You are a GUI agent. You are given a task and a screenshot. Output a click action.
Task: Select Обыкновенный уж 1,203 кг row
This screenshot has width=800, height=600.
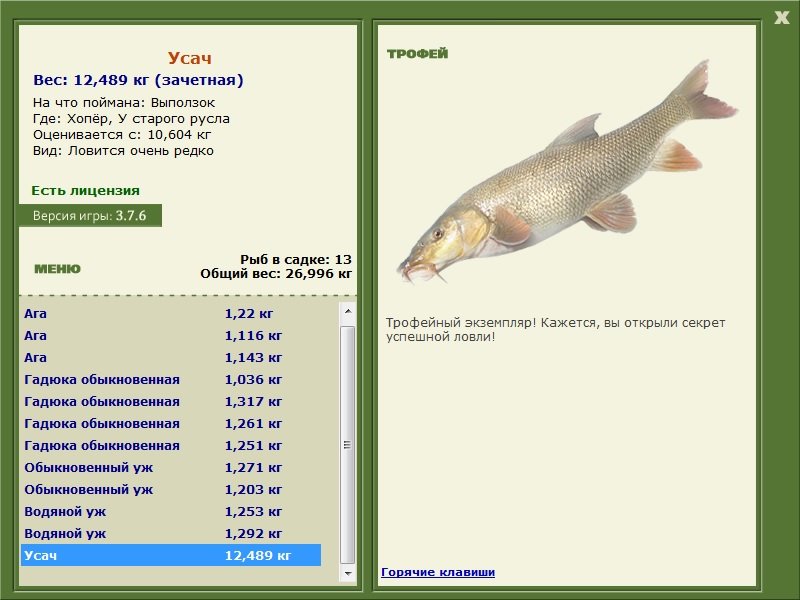point(171,489)
